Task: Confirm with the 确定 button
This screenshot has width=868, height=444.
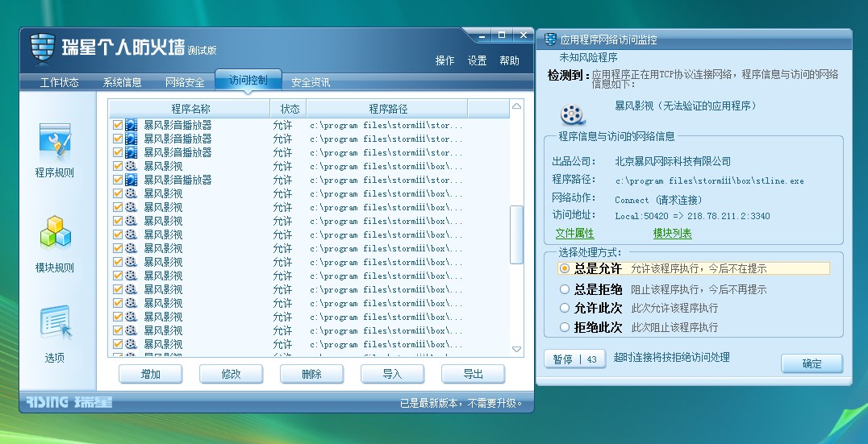Action: (812, 364)
